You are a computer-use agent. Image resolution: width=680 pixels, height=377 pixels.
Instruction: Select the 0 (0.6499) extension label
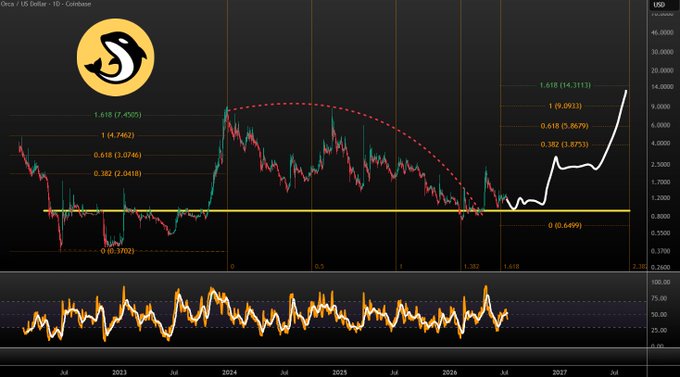[x=565, y=226]
